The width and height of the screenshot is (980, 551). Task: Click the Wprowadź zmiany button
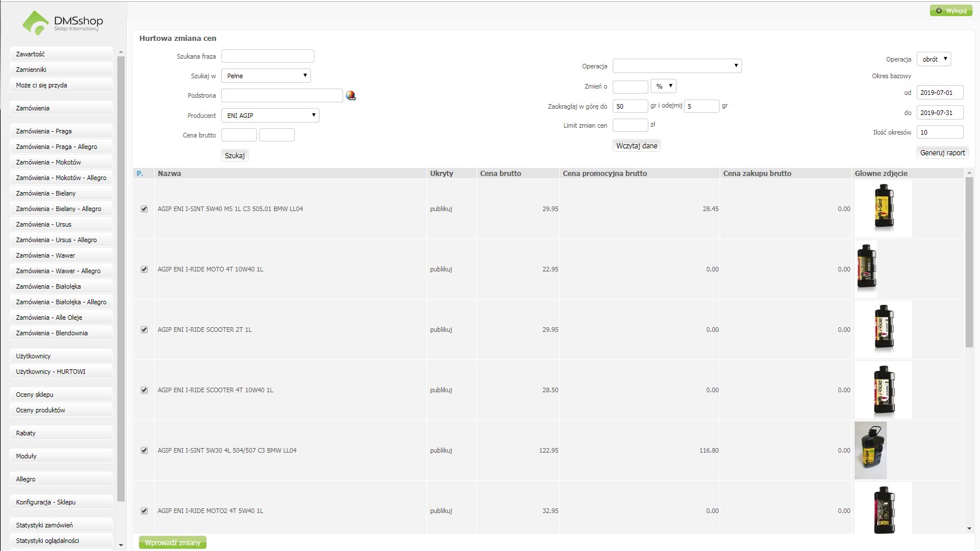click(x=172, y=542)
